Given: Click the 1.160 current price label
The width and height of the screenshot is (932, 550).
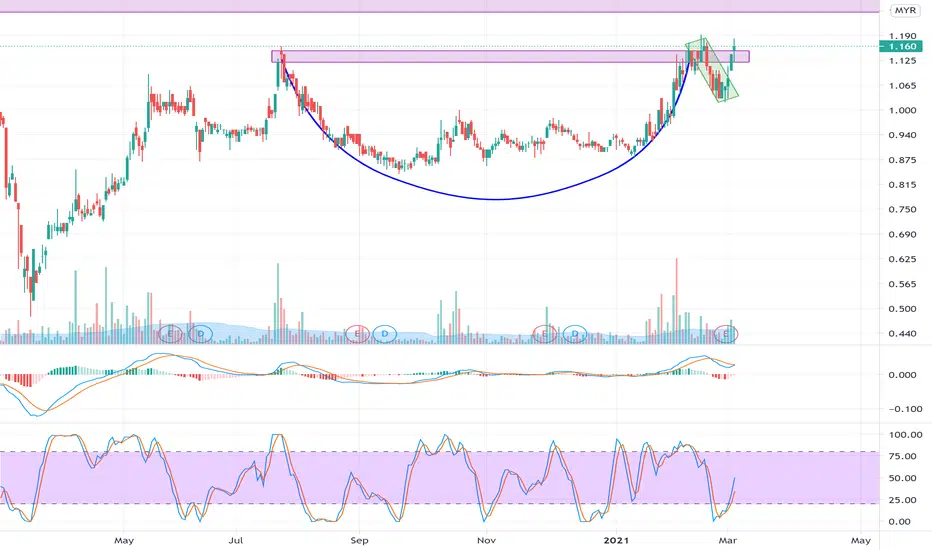Looking at the screenshot, I should pos(902,46).
